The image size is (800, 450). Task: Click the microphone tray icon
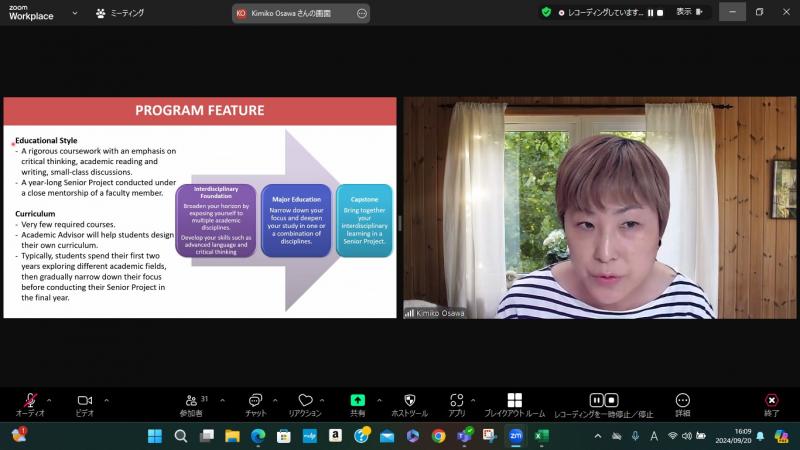click(x=635, y=436)
